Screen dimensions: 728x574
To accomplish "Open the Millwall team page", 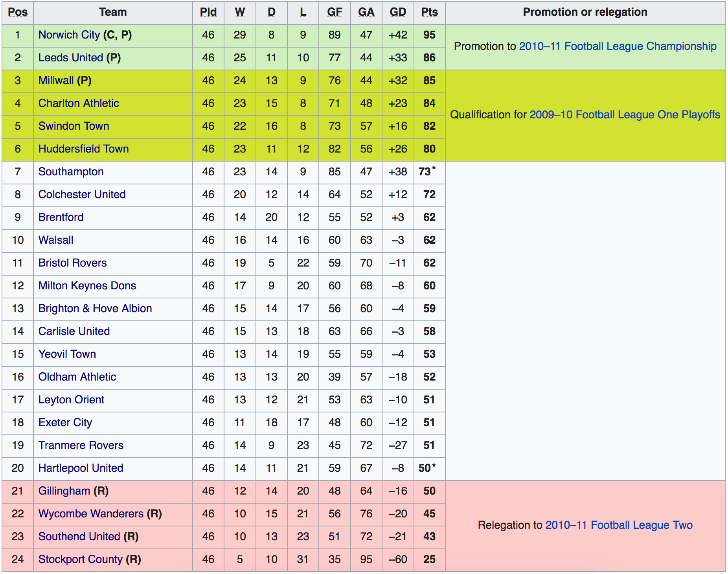I will point(56,81).
